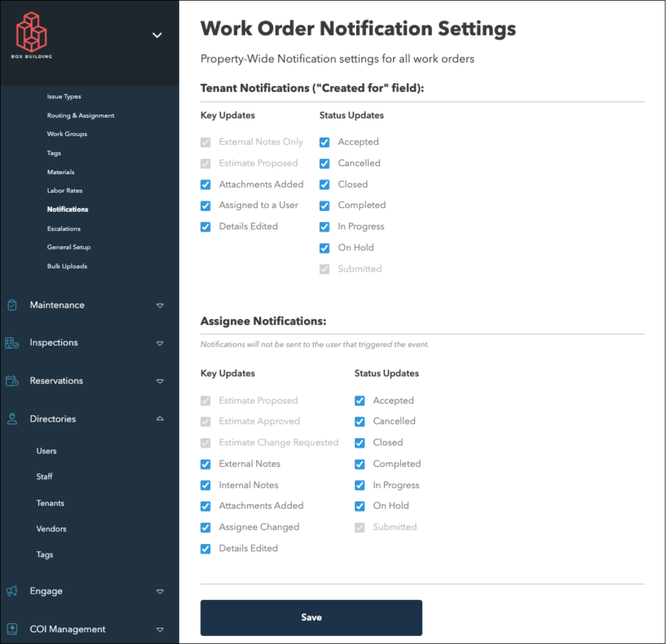Viewport: 667px width, 644px height.
Task: Click the Engage menu label
Action: point(46,591)
